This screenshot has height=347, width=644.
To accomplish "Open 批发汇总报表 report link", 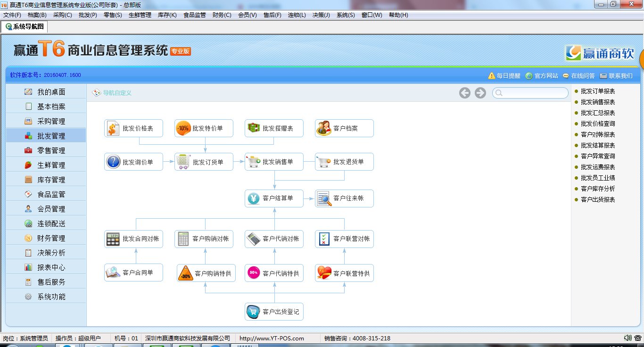I will tap(598, 113).
